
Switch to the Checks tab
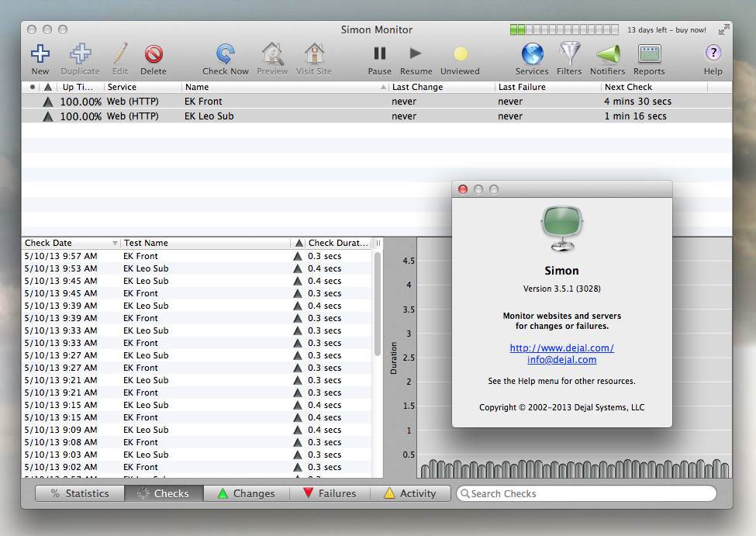[164, 493]
